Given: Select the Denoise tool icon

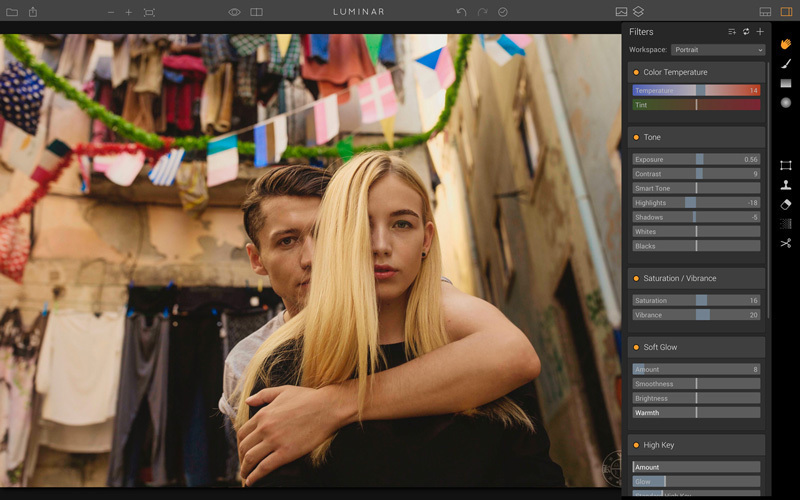Looking at the screenshot, I should click(x=786, y=223).
